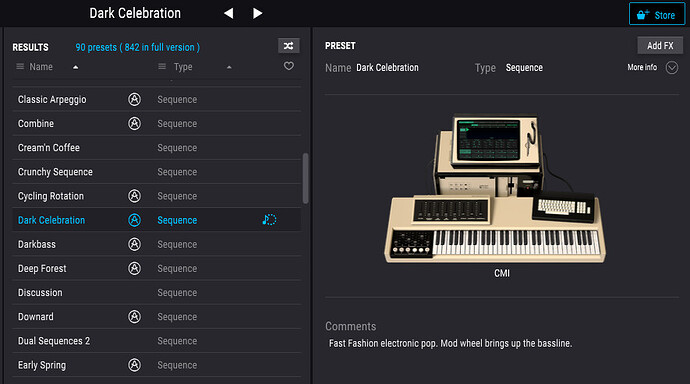690x384 pixels.
Task: Click Arturia logo icon on Early Spring
Action: pyautogui.click(x=134, y=365)
